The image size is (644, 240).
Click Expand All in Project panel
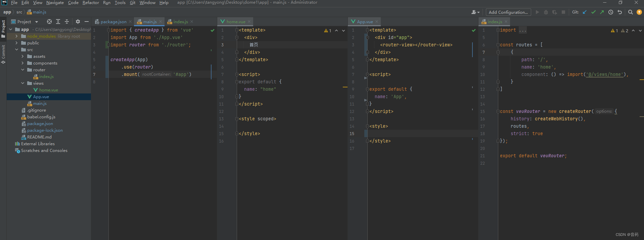coord(58,22)
